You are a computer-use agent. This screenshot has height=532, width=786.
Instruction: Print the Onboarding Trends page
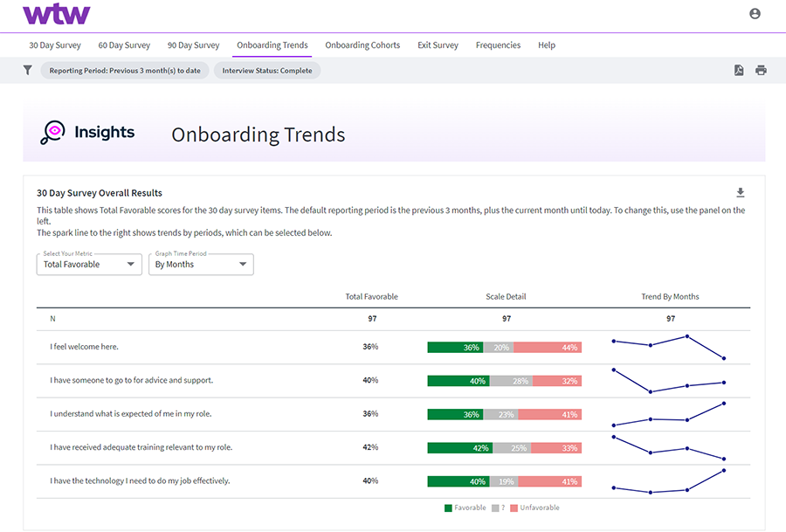coord(761,71)
